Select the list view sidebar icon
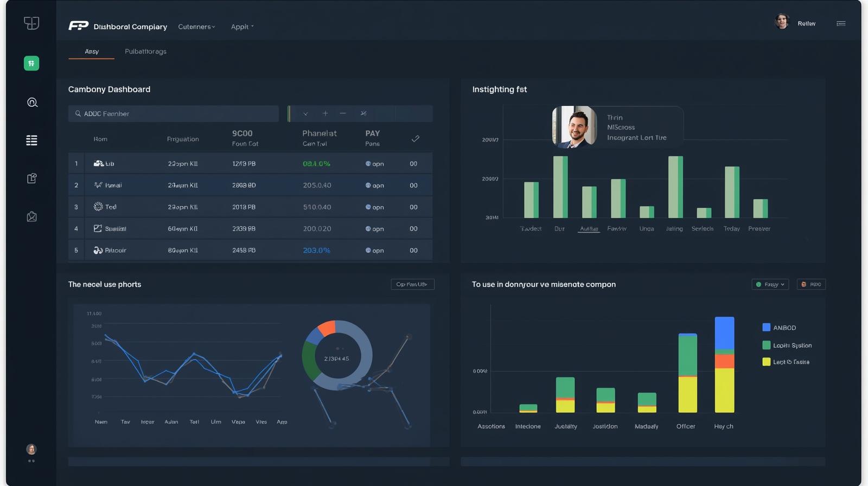Image resolution: width=868 pixels, height=486 pixels. (x=32, y=140)
